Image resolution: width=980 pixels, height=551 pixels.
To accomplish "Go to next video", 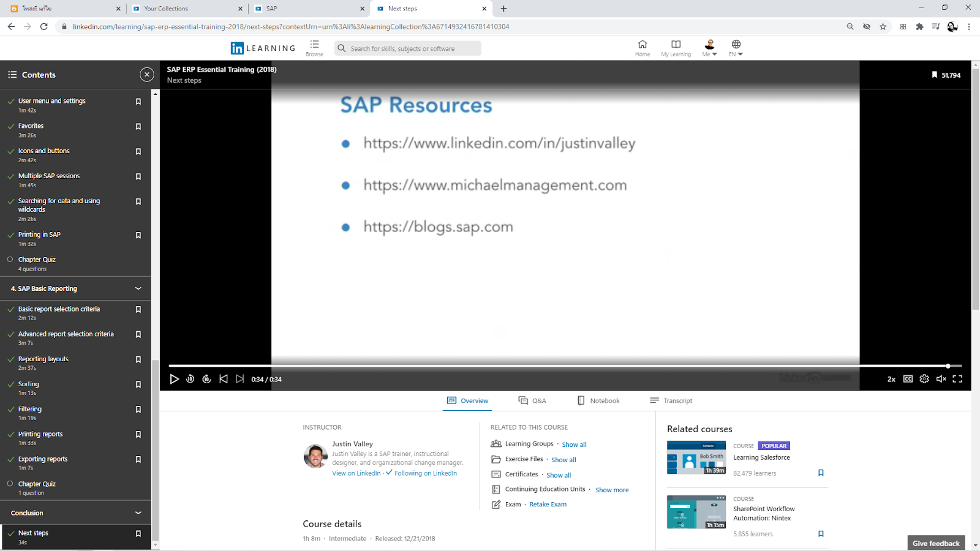I will click(240, 379).
